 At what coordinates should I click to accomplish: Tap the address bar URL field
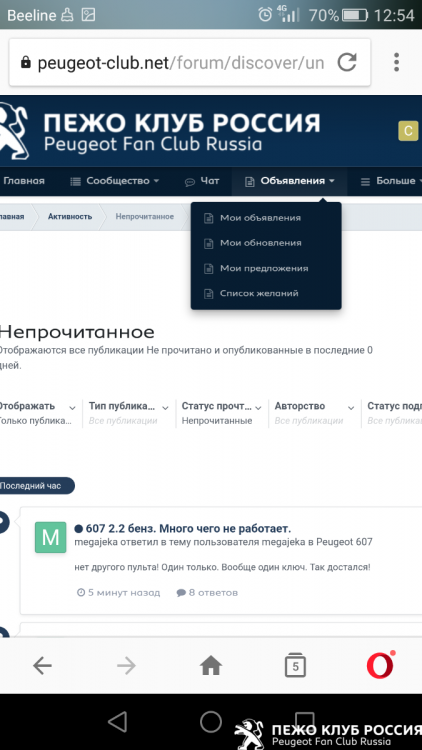pos(181,63)
